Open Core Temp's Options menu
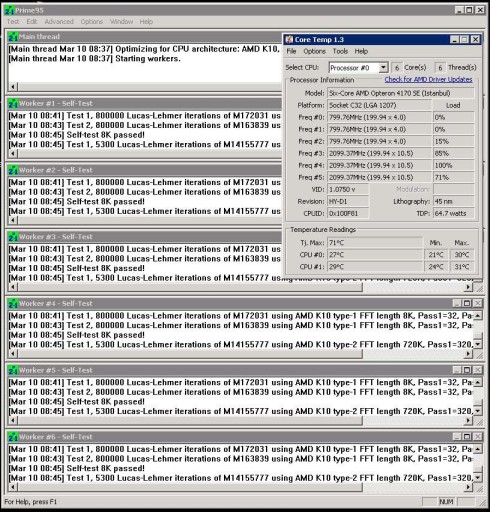 click(314, 51)
